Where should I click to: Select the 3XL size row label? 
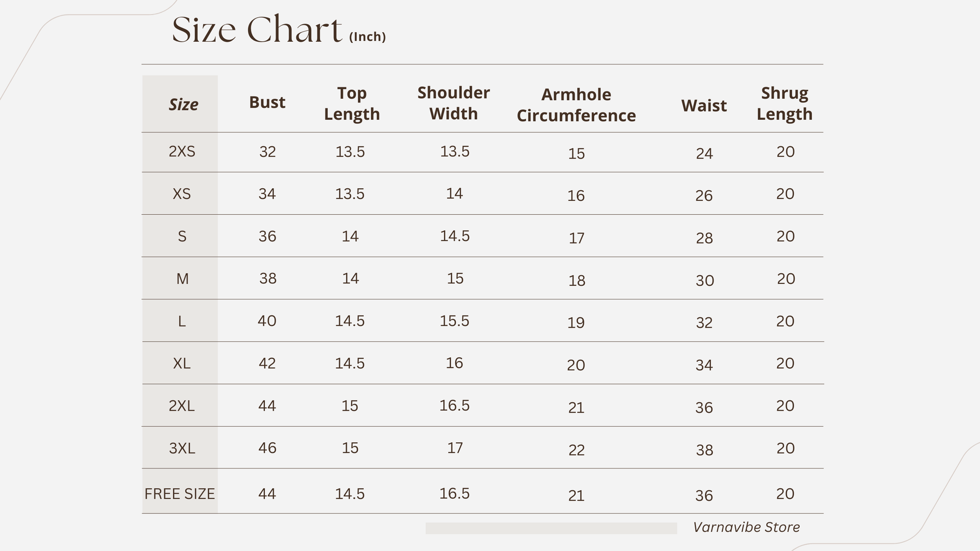tap(182, 448)
